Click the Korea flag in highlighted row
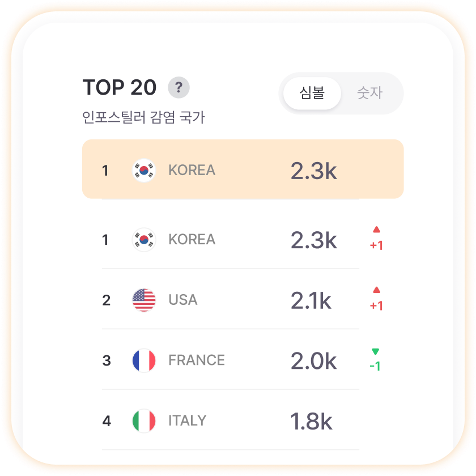The width and height of the screenshot is (476, 476). click(144, 171)
